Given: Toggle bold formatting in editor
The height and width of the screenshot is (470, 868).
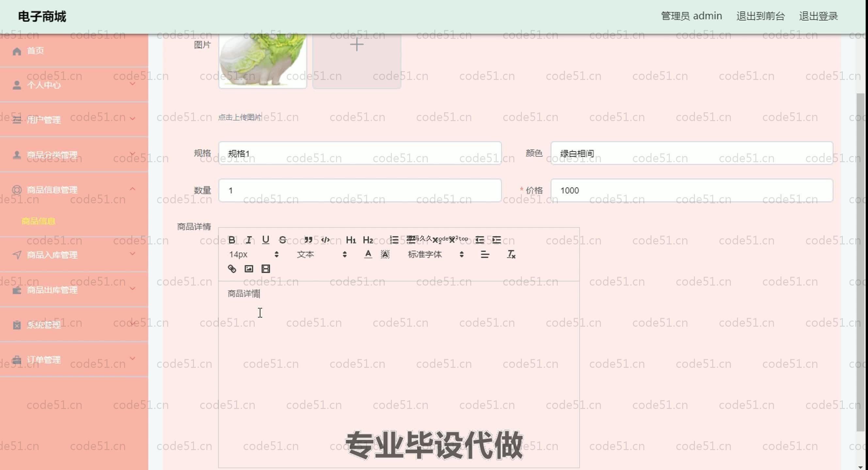Looking at the screenshot, I should click(x=232, y=240).
